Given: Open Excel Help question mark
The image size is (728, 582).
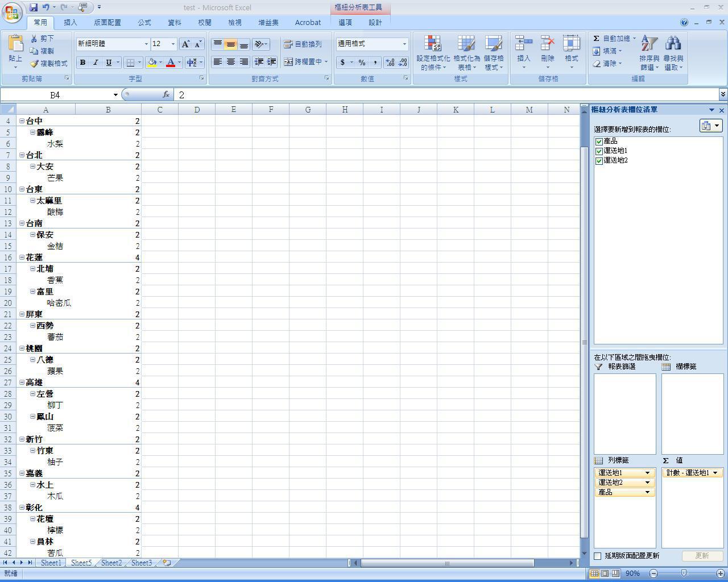Looking at the screenshot, I should point(684,23).
